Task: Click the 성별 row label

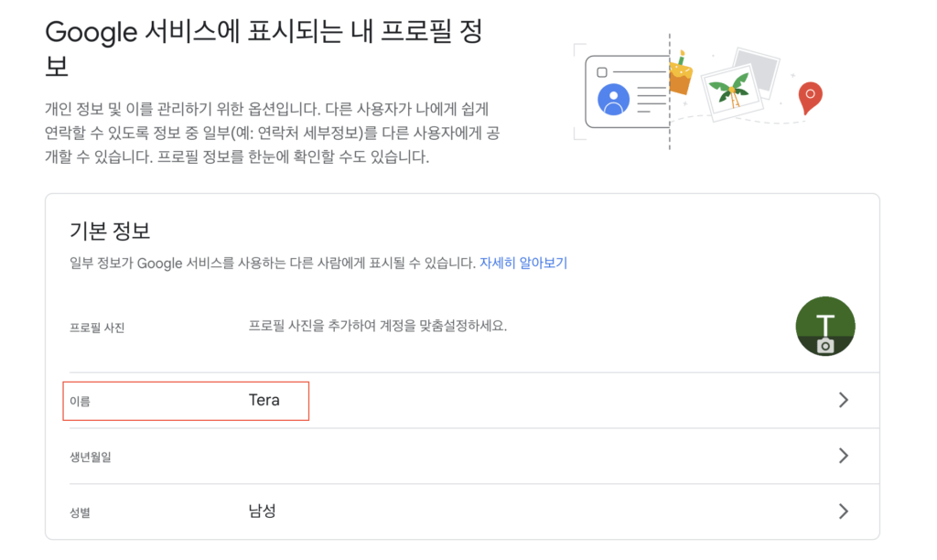Action: point(80,512)
